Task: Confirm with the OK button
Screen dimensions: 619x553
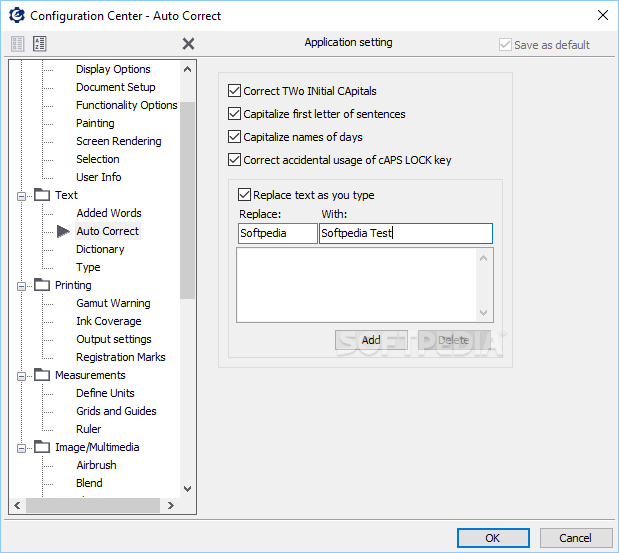Action: click(x=493, y=538)
